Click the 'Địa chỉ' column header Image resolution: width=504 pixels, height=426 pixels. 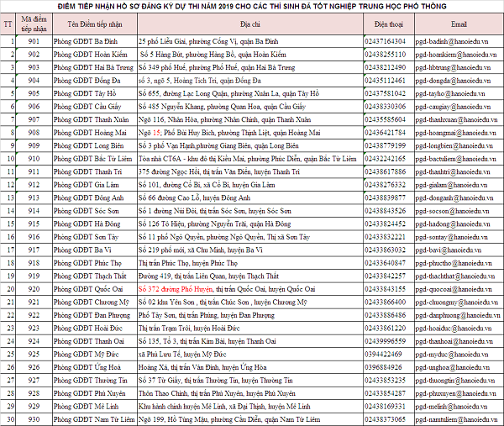click(250, 24)
